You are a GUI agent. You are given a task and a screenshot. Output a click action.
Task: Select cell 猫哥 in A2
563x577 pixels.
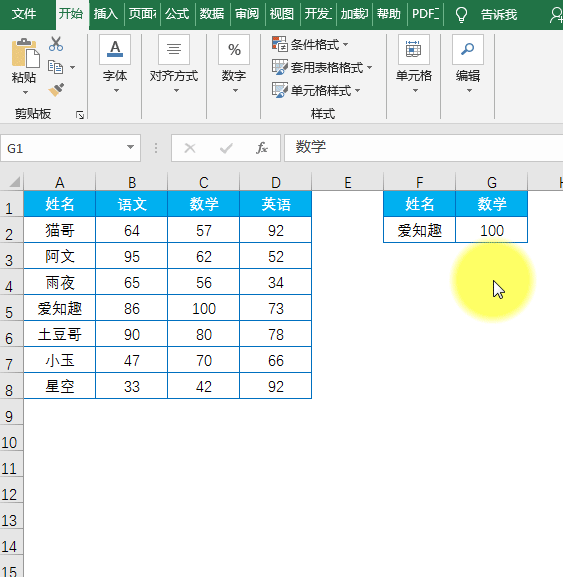pyautogui.click(x=60, y=230)
